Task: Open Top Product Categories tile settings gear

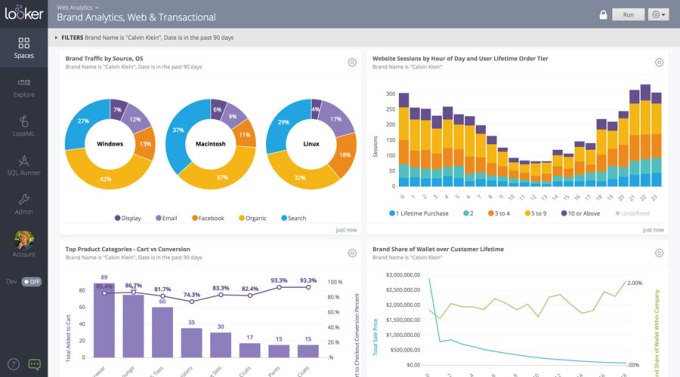Action: pos(352,253)
